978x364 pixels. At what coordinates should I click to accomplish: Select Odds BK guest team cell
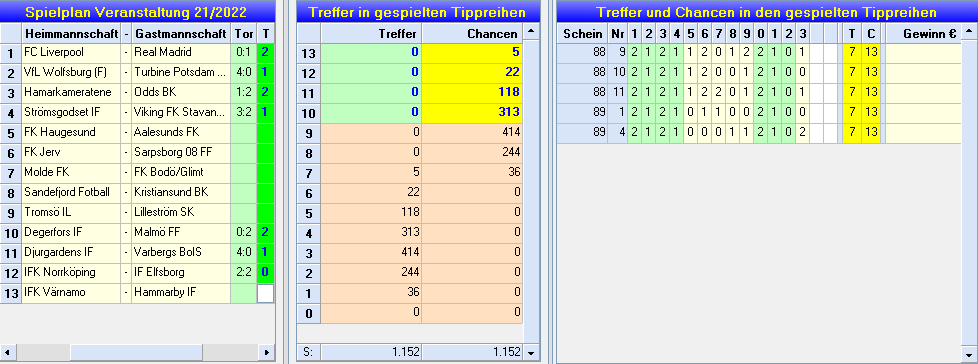[x=181, y=93]
